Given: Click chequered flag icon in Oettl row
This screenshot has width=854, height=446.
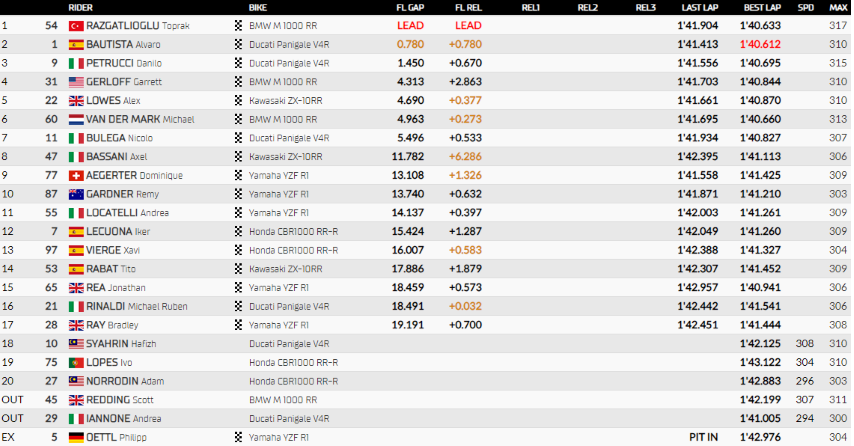Looking at the screenshot, I should [x=238, y=437].
